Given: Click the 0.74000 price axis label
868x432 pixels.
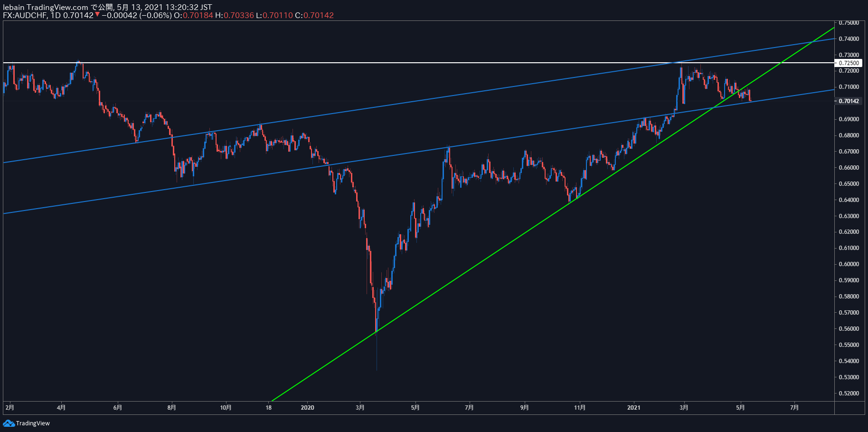Looking at the screenshot, I should pyautogui.click(x=849, y=38).
